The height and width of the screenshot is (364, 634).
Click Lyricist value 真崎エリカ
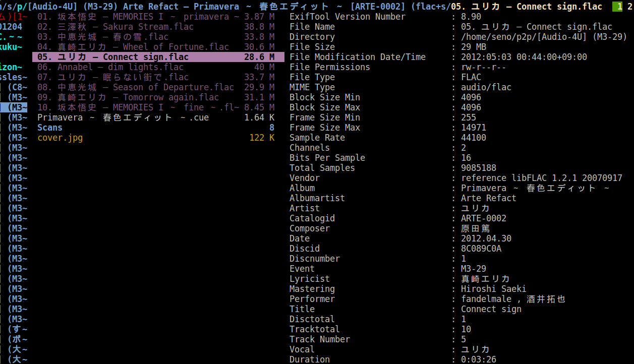click(485, 279)
